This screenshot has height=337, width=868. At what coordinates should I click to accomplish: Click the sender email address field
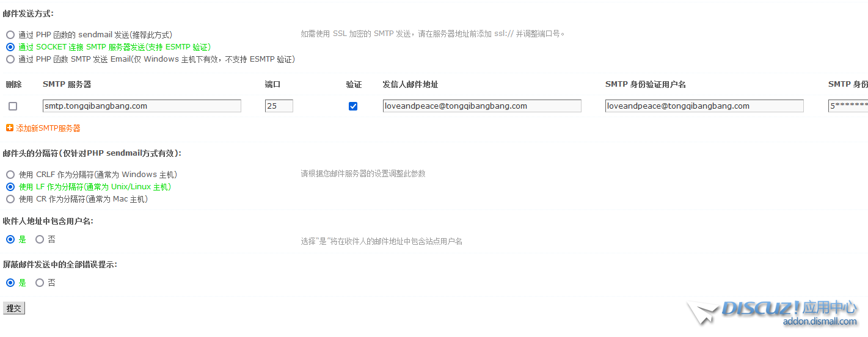pyautogui.click(x=482, y=106)
